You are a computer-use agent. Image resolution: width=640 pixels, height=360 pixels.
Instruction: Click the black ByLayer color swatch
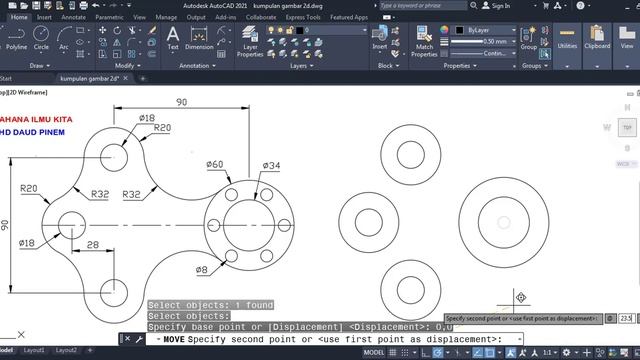[459, 30]
